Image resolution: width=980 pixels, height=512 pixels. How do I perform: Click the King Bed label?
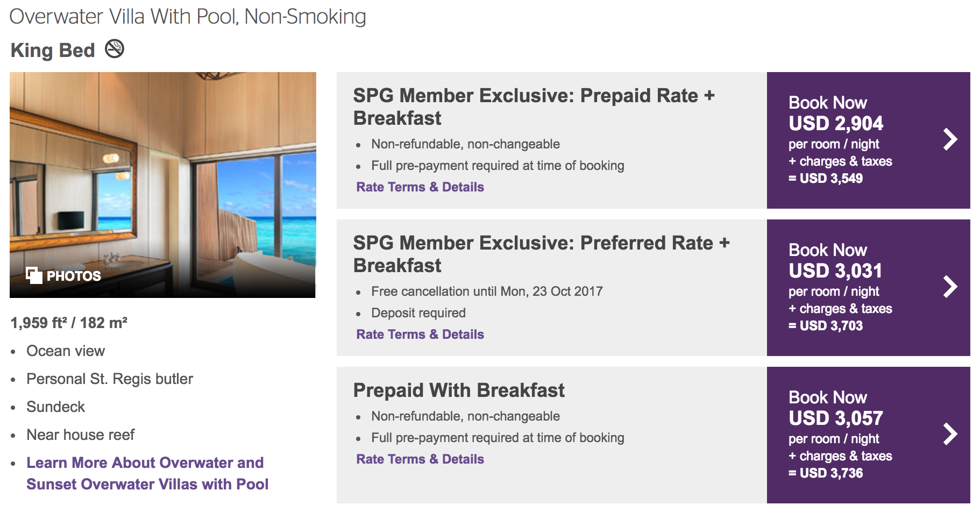pyautogui.click(x=53, y=51)
